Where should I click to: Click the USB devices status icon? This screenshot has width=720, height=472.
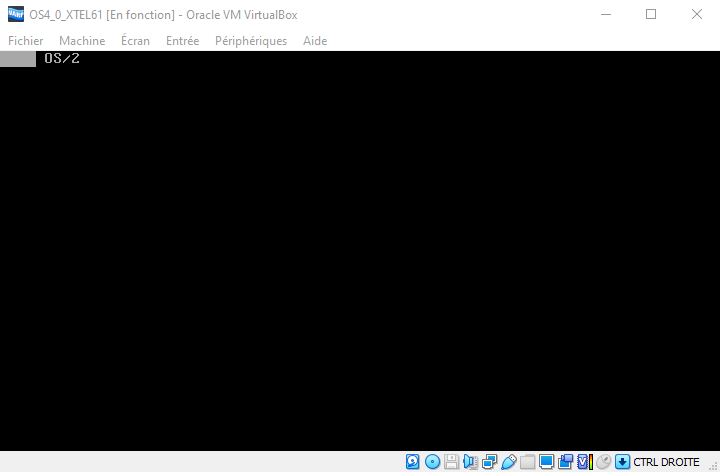pos(508,461)
